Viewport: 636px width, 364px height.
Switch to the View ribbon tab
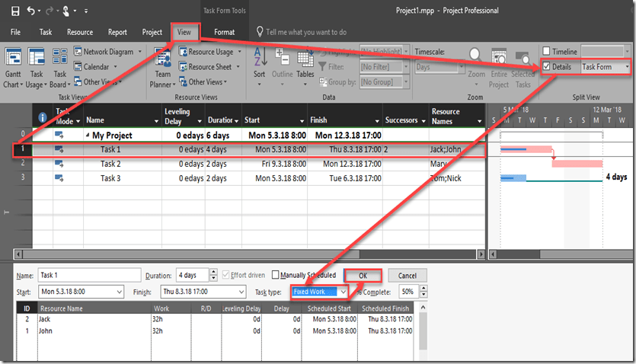[x=184, y=32]
